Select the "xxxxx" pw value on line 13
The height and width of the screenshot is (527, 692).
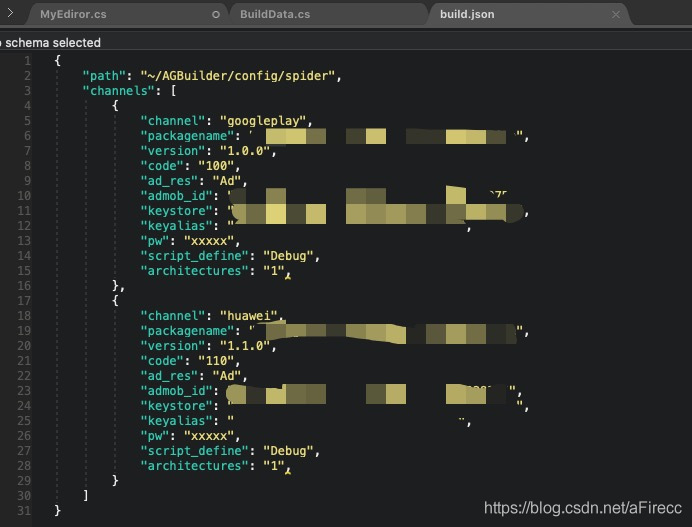pos(209,241)
